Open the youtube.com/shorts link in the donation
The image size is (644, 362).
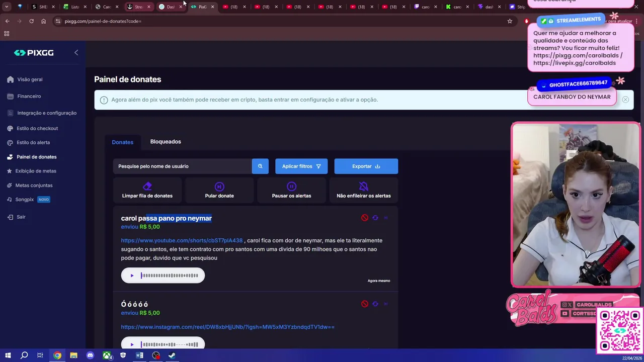[182, 240]
